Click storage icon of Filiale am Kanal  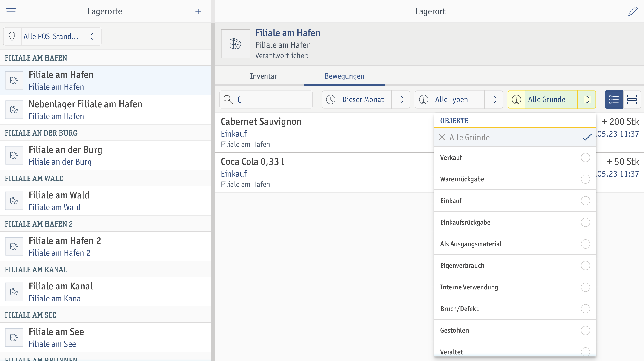[x=14, y=292]
